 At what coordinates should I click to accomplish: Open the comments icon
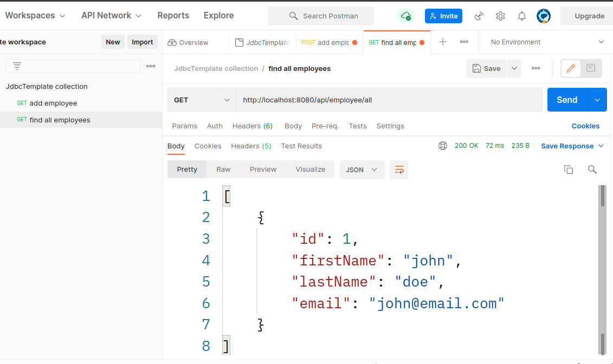[x=591, y=68]
